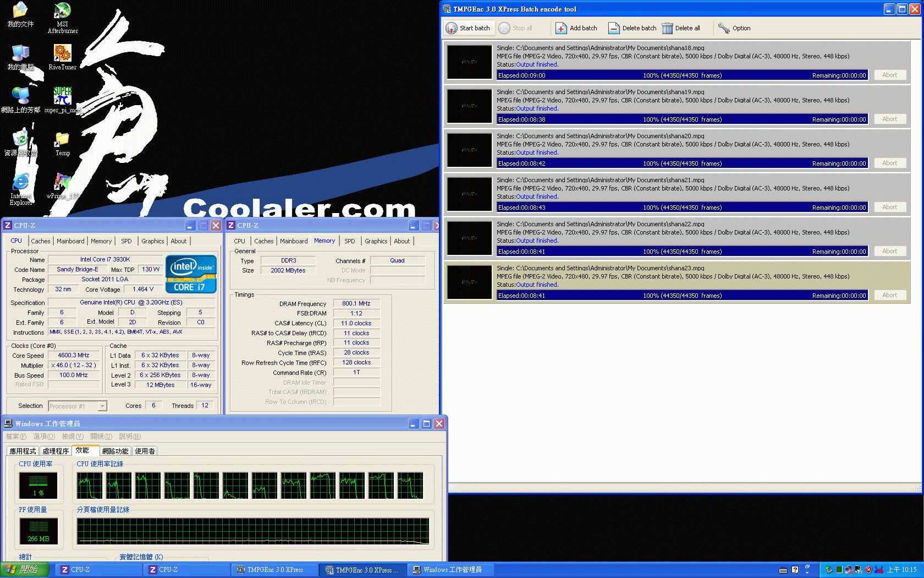Select the shana20.mpg job thumbnail
Screen dimensions: 924x578
pos(469,150)
